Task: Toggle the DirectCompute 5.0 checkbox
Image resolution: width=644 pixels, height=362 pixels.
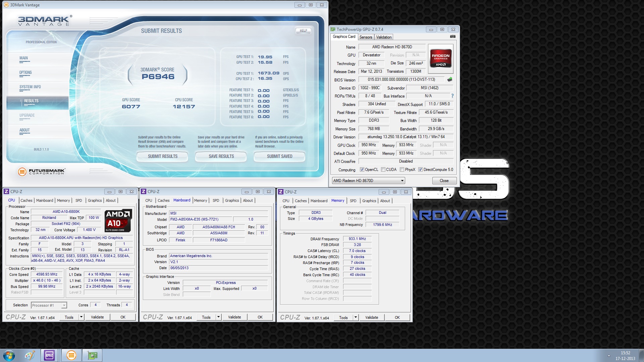Action: pyautogui.click(x=420, y=170)
